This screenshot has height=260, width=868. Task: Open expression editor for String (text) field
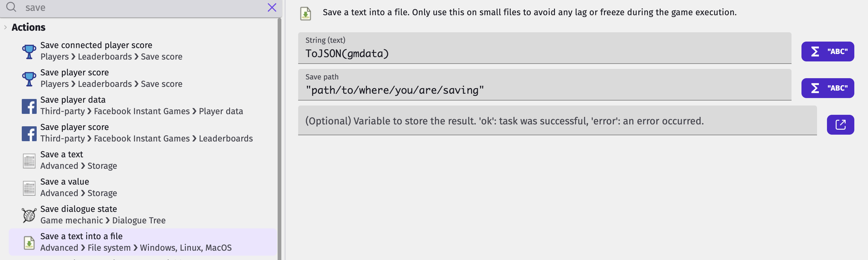827,52
